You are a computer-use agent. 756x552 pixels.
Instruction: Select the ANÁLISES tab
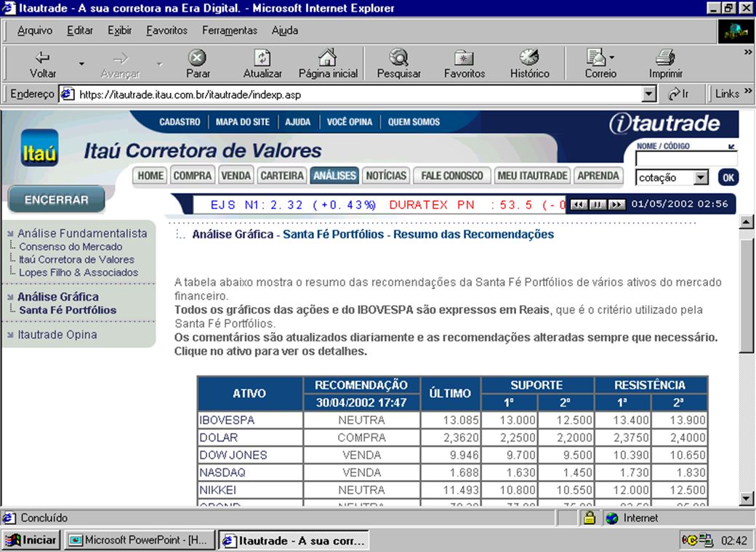pyautogui.click(x=334, y=176)
